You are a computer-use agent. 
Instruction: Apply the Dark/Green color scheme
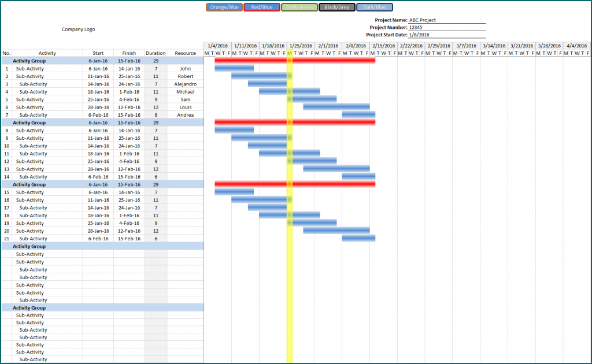[x=299, y=8]
